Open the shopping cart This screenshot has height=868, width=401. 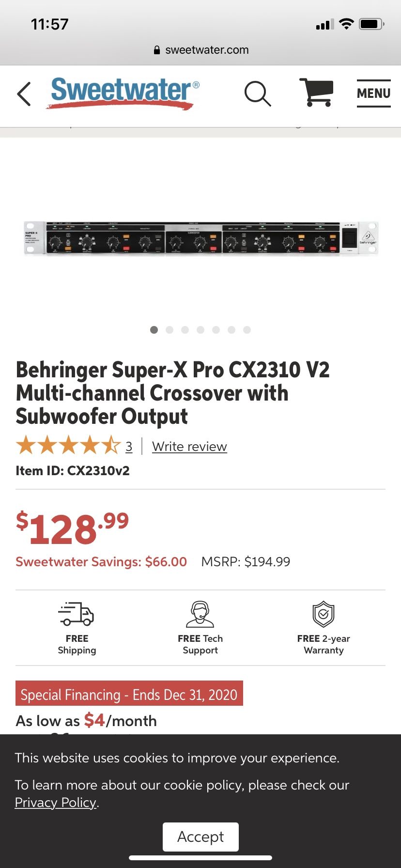pyautogui.click(x=317, y=92)
